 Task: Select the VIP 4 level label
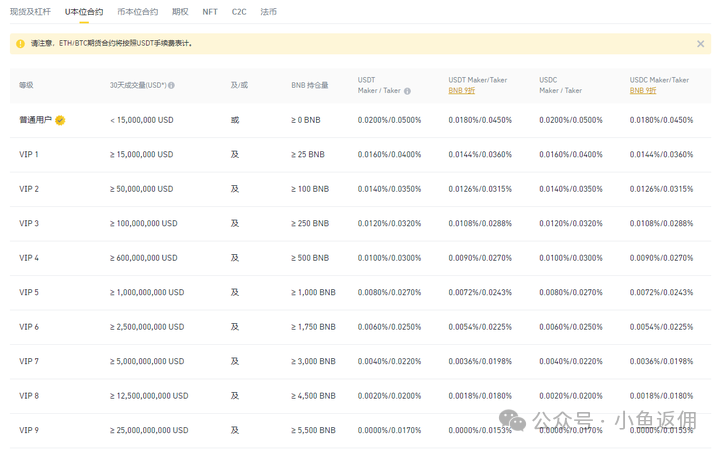(x=29, y=258)
